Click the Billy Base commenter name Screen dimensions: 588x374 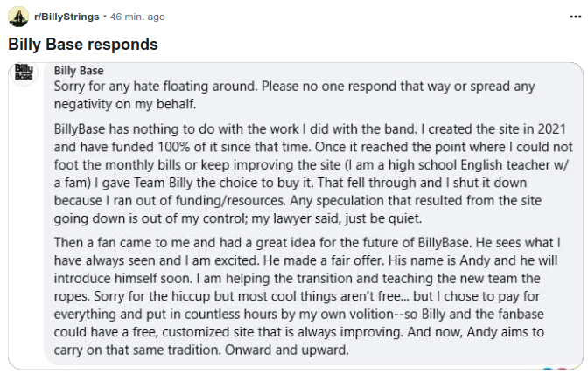click(x=79, y=71)
